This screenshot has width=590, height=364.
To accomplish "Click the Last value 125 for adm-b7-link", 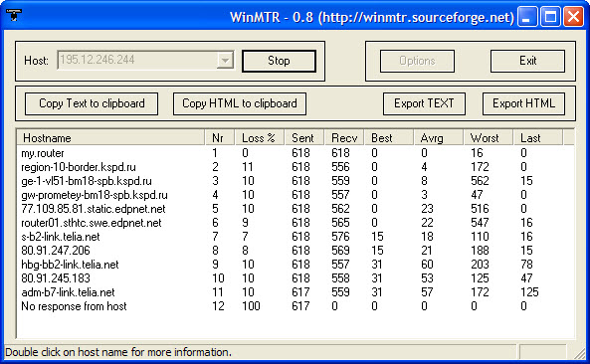I will point(529,292).
